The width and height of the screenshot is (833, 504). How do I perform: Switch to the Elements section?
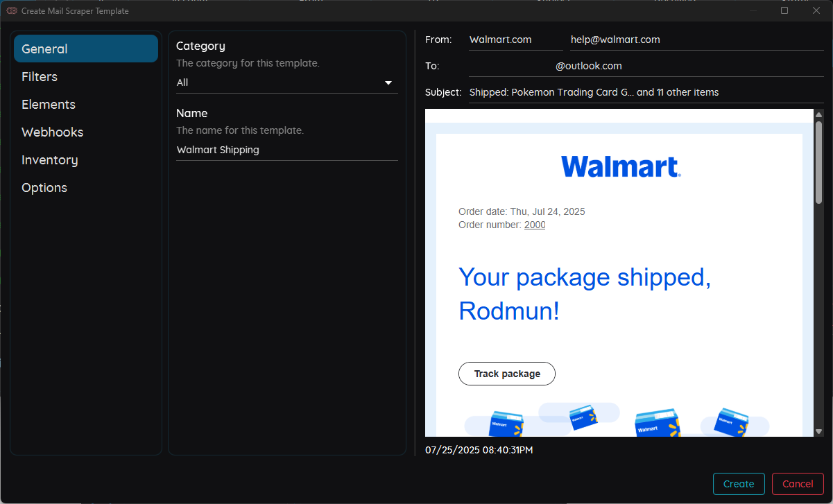(x=49, y=105)
